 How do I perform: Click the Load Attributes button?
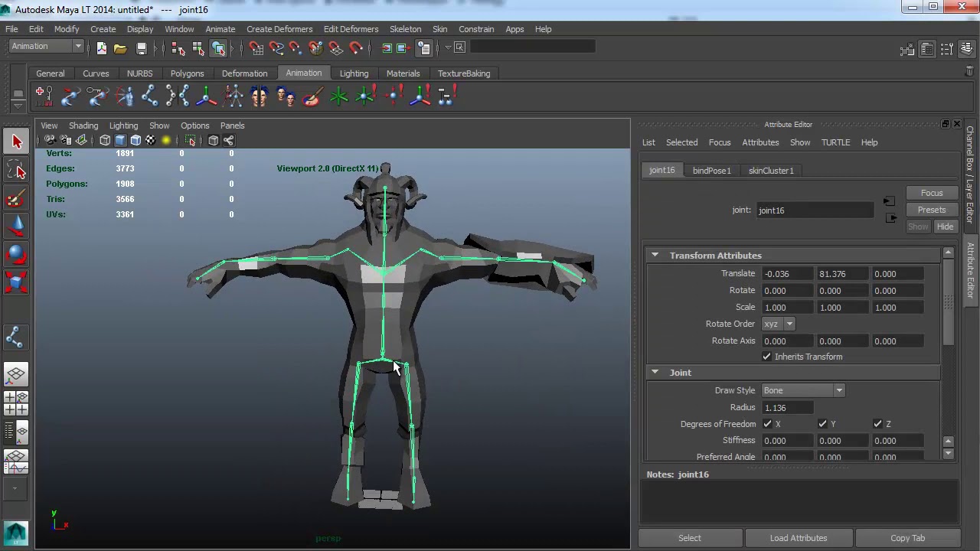tap(798, 538)
